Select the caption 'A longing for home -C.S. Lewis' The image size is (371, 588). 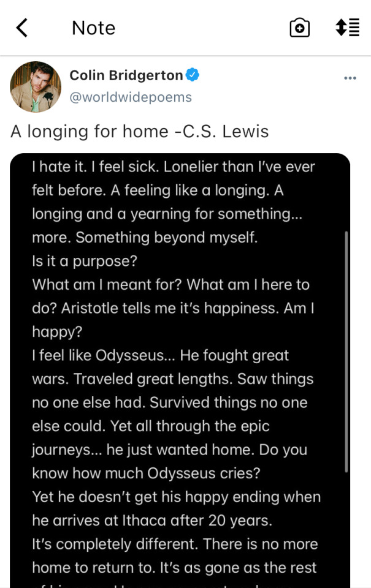point(140,132)
